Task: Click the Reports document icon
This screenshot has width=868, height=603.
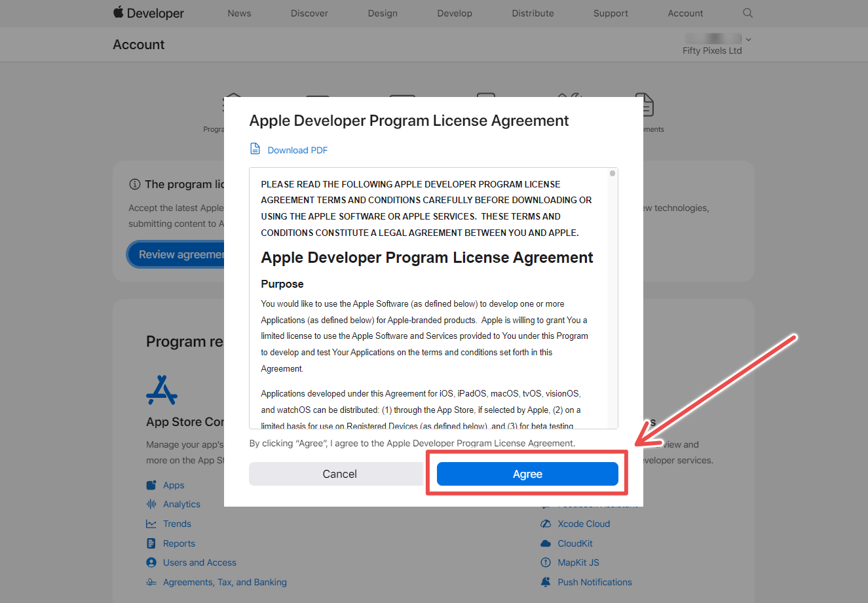Action: click(151, 543)
